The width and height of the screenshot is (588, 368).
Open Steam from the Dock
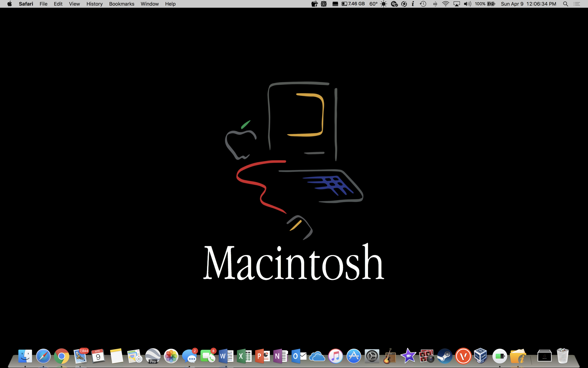445,356
